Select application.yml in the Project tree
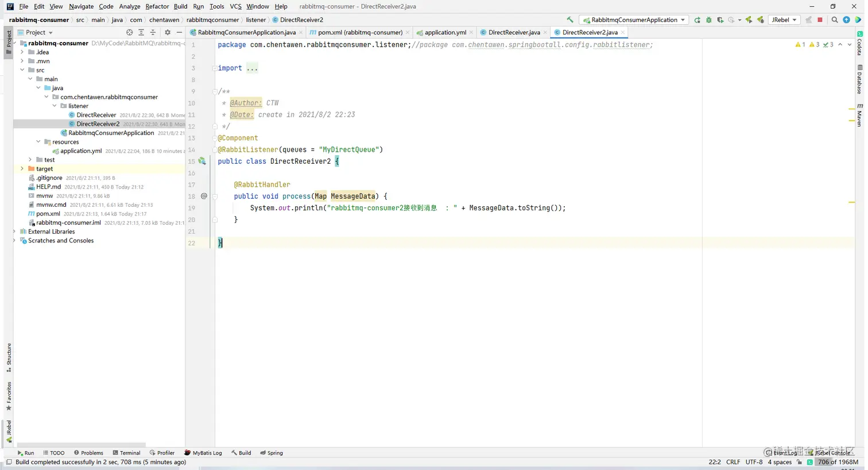This screenshot has height=470, width=868. pos(80,151)
